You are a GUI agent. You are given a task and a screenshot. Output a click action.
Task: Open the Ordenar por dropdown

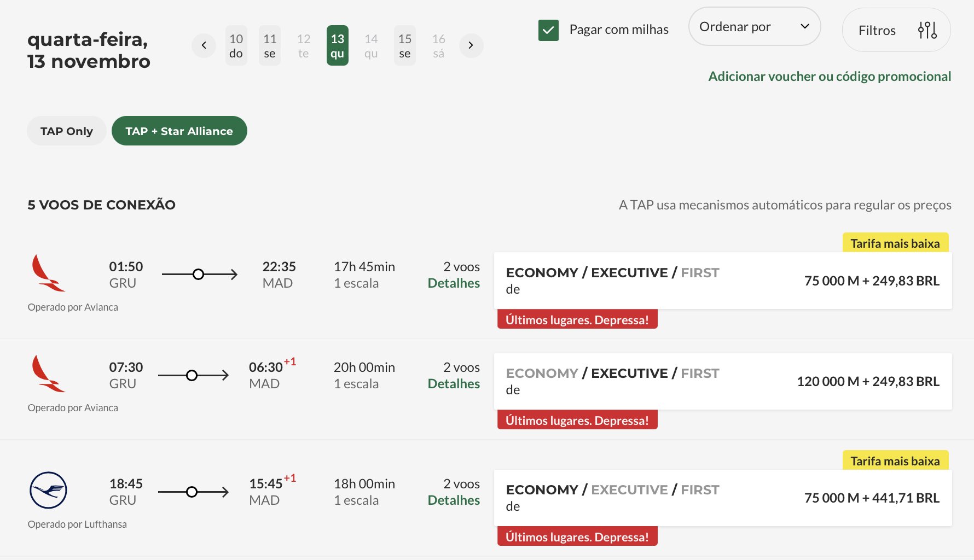pyautogui.click(x=754, y=27)
